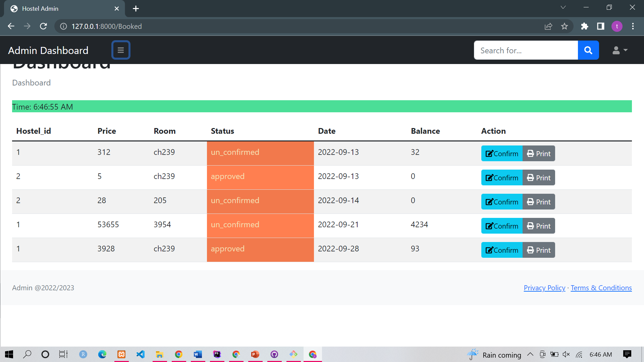The width and height of the screenshot is (644, 362).
Task: Reload the page
Action: pyautogui.click(x=43, y=26)
